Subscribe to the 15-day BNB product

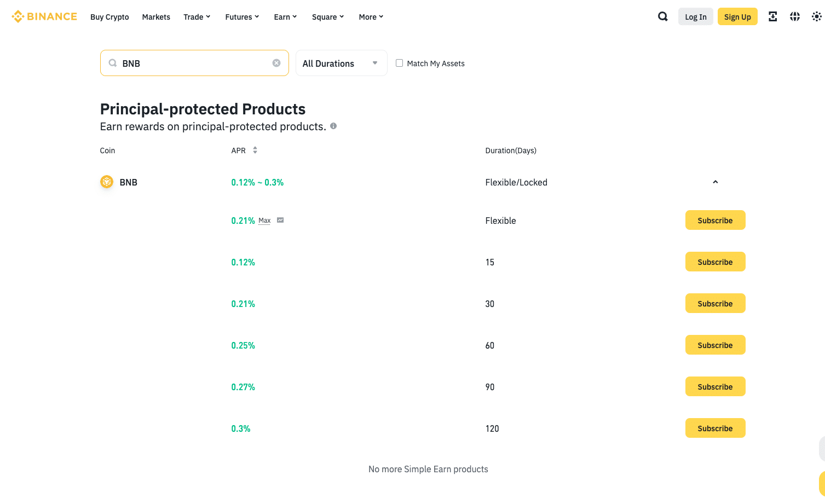(715, 262)
